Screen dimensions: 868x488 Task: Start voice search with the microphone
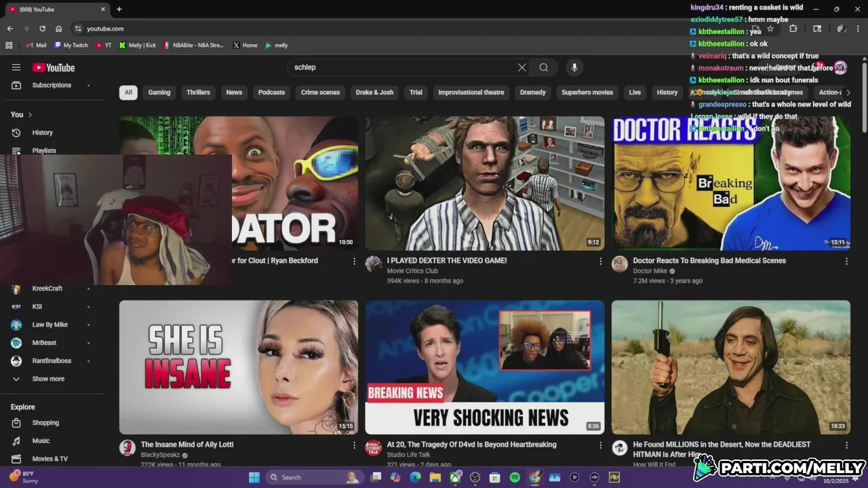(x=574, y=67)
